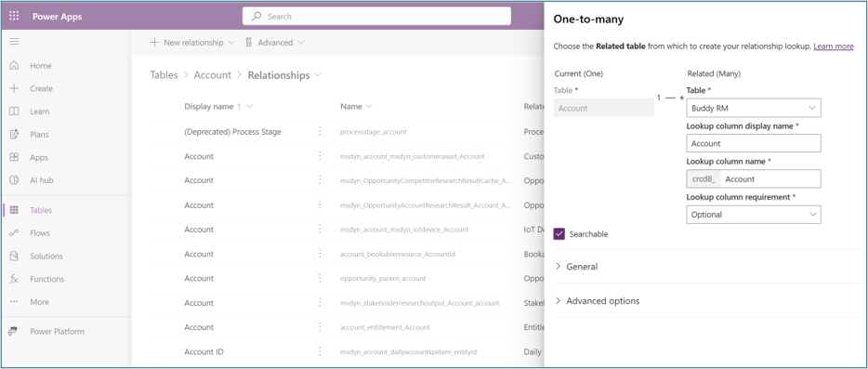Click the Solutions icon in sidebar
The height and width of the screenshot is (369, 868).
pos(14,256)
